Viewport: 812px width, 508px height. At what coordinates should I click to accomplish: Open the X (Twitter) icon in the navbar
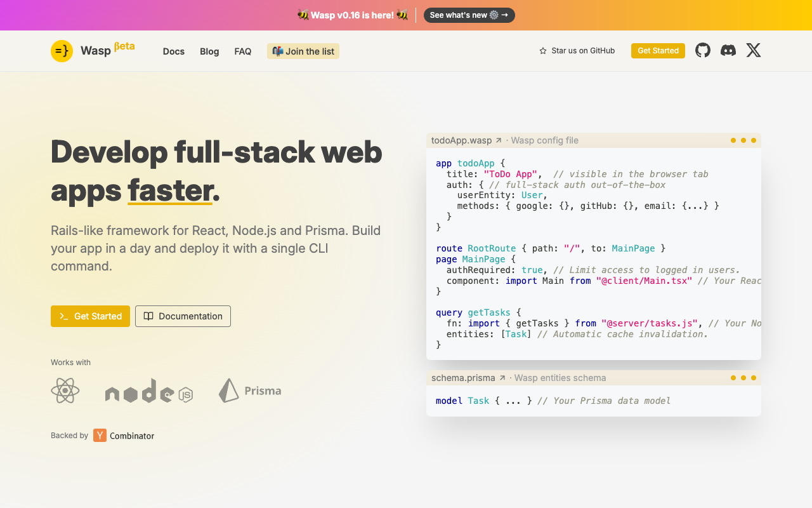(x=754, y=50)
